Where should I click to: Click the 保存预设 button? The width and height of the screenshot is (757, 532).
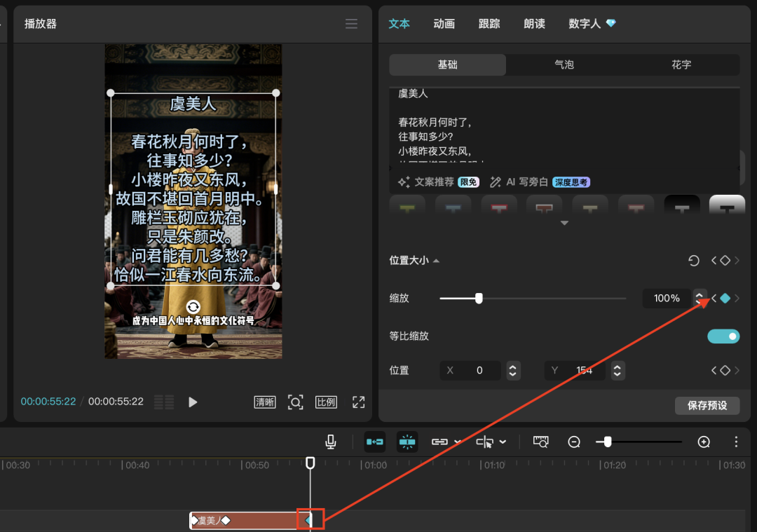point(707,405)
